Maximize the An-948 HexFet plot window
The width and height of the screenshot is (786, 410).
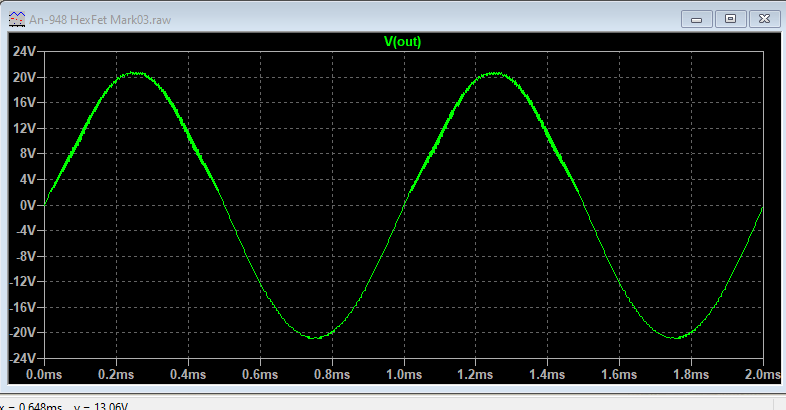pos(730,18)
